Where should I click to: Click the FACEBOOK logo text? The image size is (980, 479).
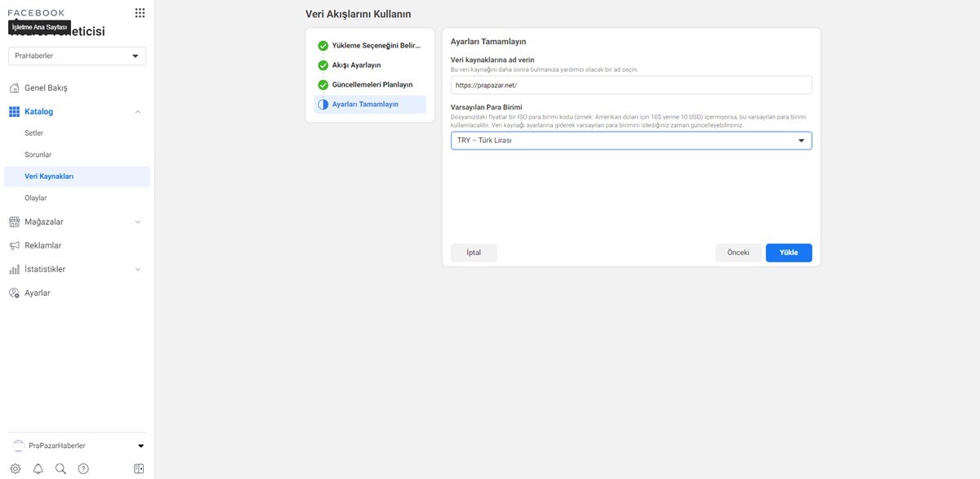click(x=36, y=13)
